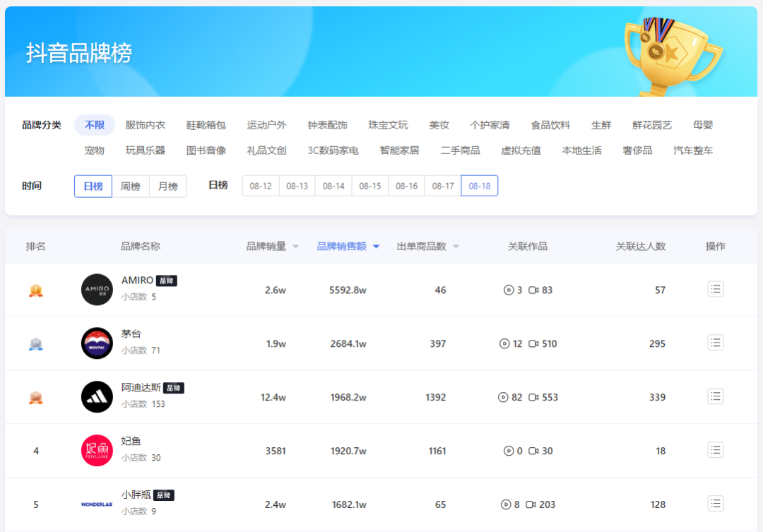
Task: Open the AMIRO brand name link
Action: coord(137,280)
